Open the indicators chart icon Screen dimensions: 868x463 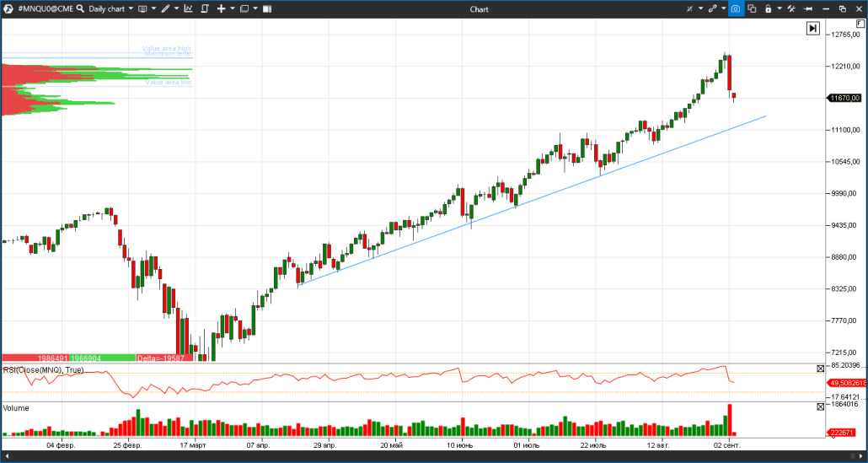click(187, 8)
